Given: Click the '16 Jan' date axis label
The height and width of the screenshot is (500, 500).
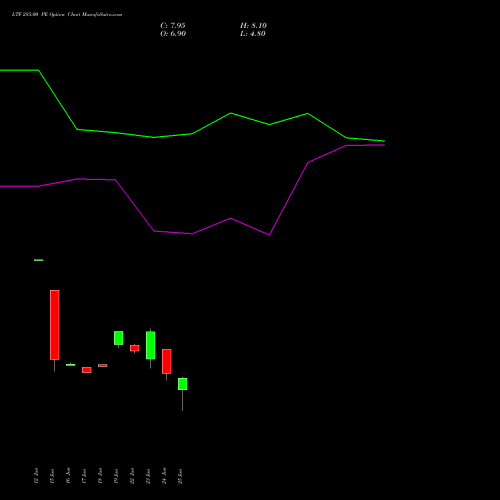Looking at the screenshot, I should (68, 476).
